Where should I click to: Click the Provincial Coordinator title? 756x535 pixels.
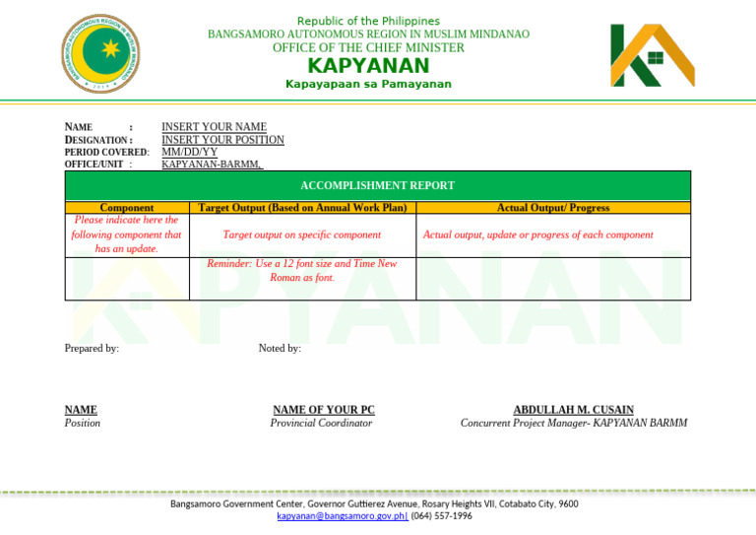click(321, 423)
